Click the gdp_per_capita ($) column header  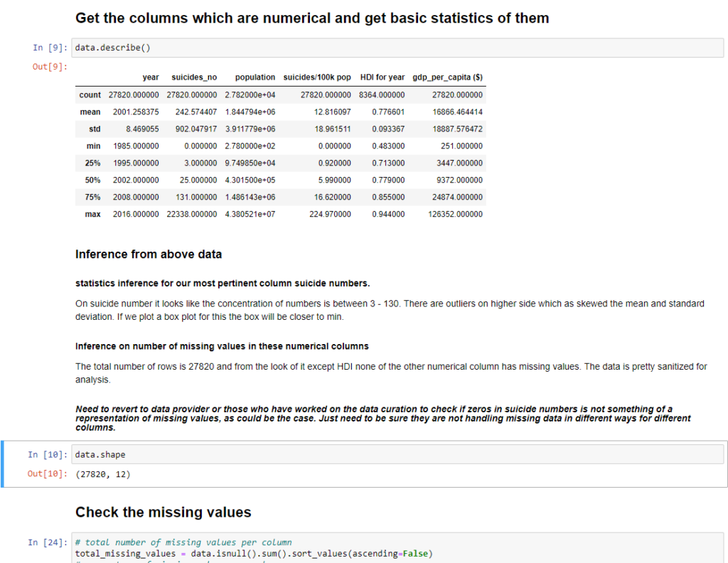pyautogui.click(x=447, y=77)
